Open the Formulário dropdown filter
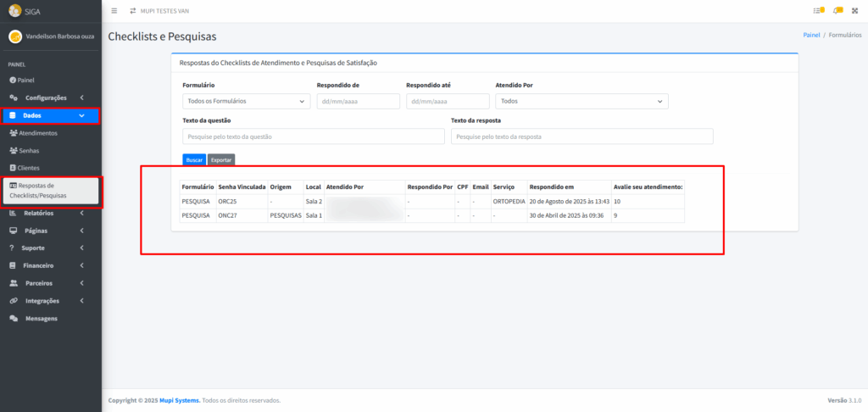The width and height of the screenshot is (868, 412). click(x=246, y=102)
